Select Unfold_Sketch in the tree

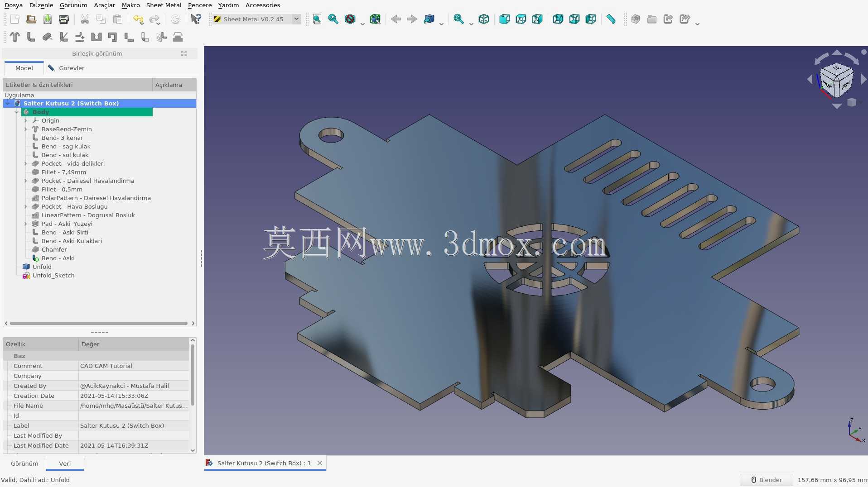click(x=53, y=276)
